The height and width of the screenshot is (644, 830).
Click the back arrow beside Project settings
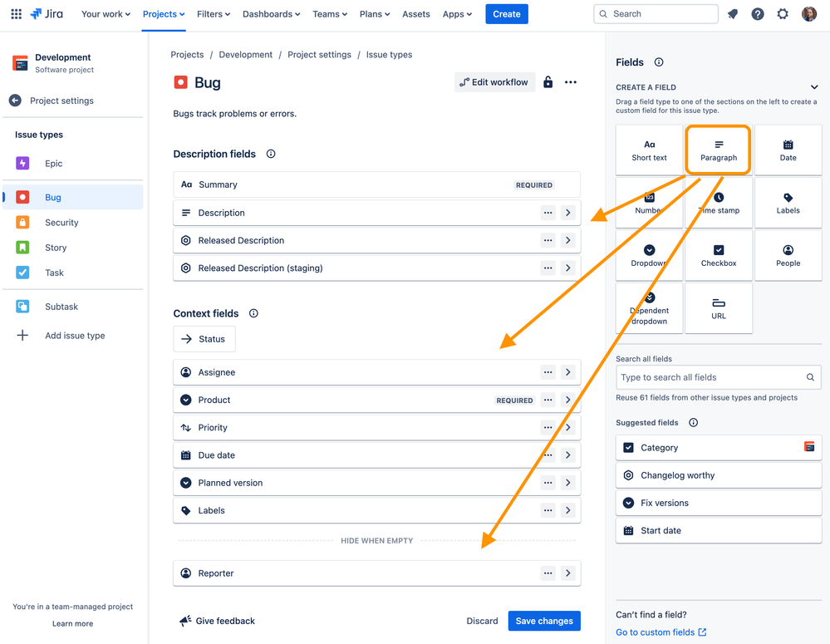[15, 101]
